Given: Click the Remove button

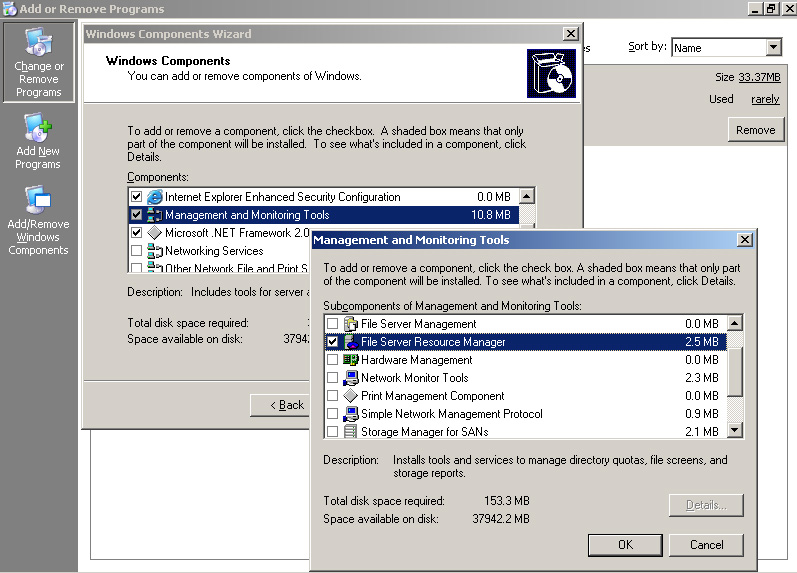Looking at the screenshot, I should pyautogui.click(x=755, y=130).
